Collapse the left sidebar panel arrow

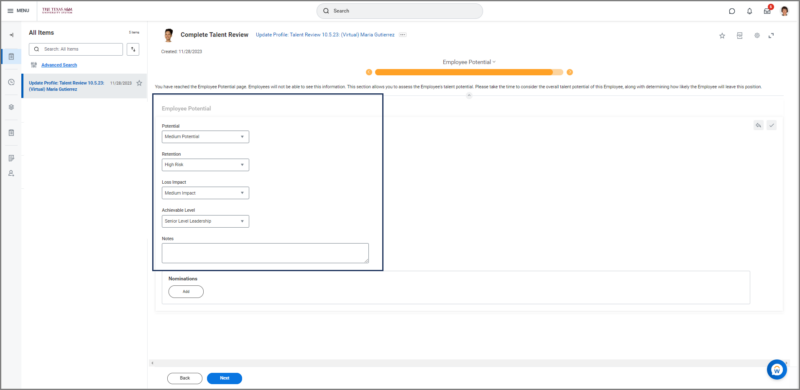tap(11, 35)
